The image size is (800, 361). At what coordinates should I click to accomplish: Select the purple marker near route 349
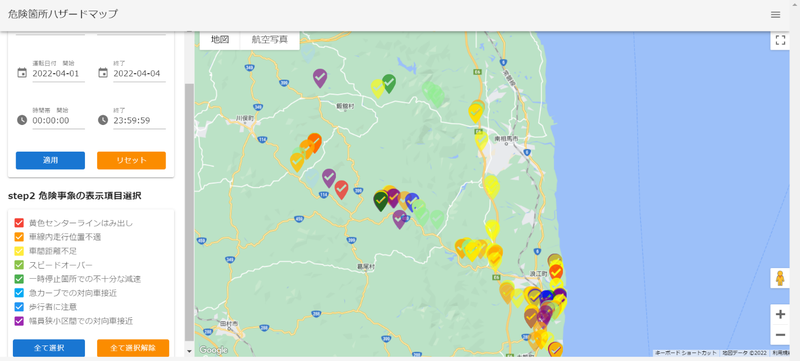click(x=320, y=78)
